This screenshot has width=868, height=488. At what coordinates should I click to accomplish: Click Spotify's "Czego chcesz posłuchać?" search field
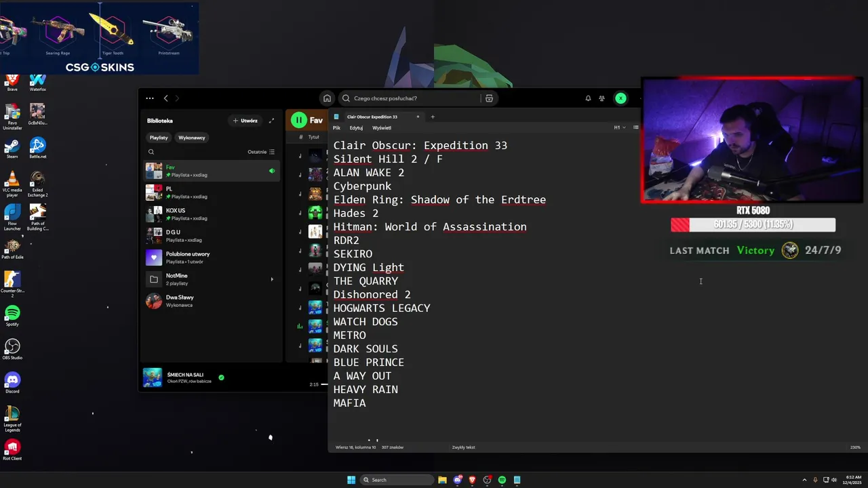(409, 98)
